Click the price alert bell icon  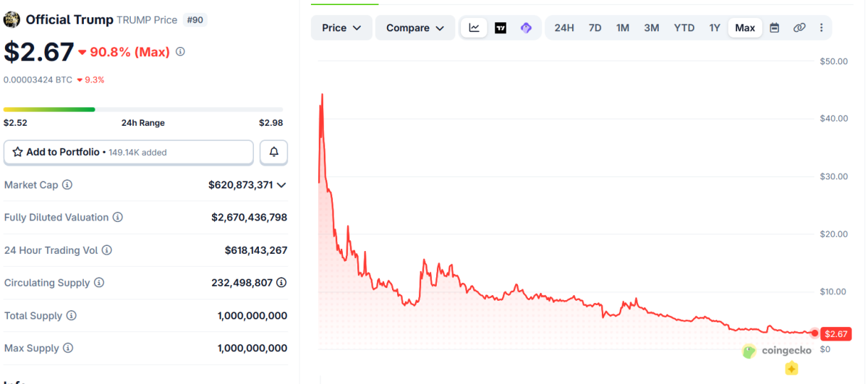[x=274, y=152]
